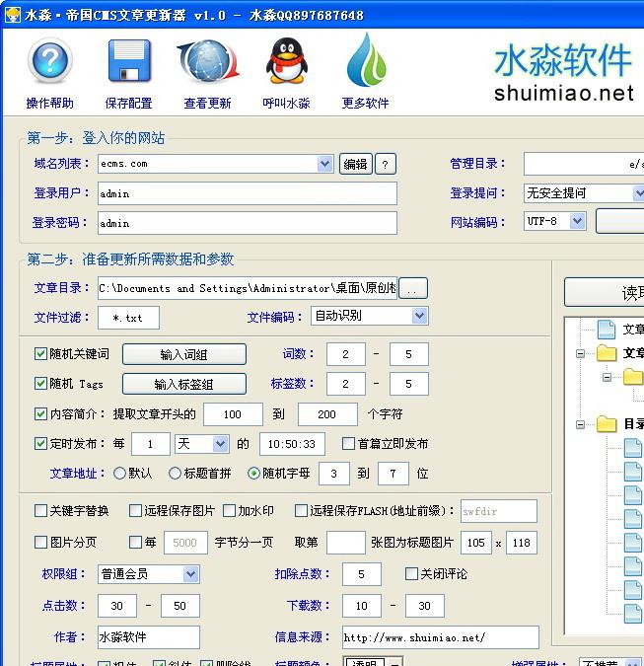The width and height of the screenshot is (644, 666).
Task: Select the document item at top of tree
Action: click(619, 330)
